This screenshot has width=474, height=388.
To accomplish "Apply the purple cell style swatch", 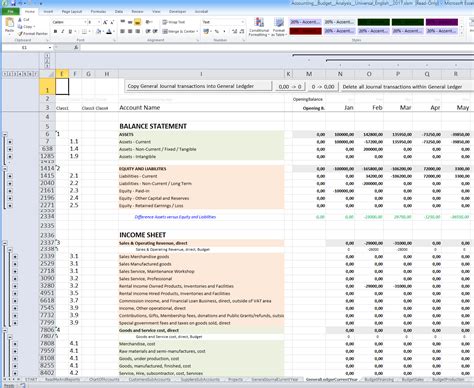I will coord(442,22).
